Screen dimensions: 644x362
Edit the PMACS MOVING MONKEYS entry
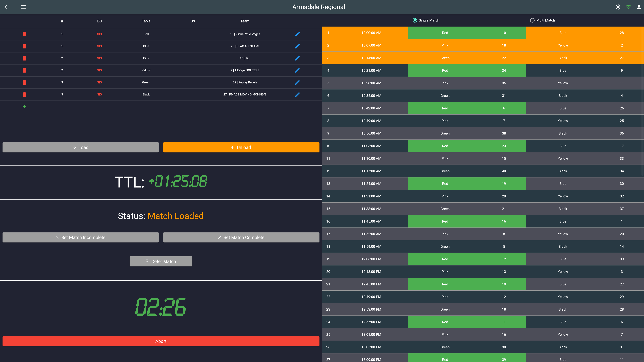click(x=297, y=94)
